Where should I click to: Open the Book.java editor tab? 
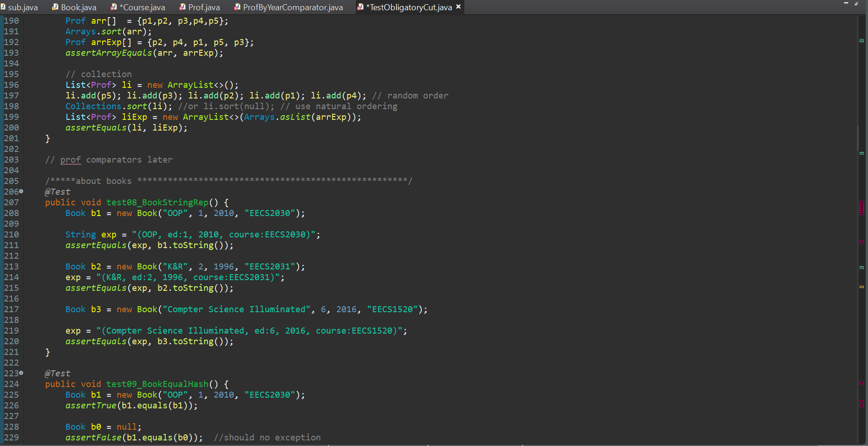pos(74,7)
